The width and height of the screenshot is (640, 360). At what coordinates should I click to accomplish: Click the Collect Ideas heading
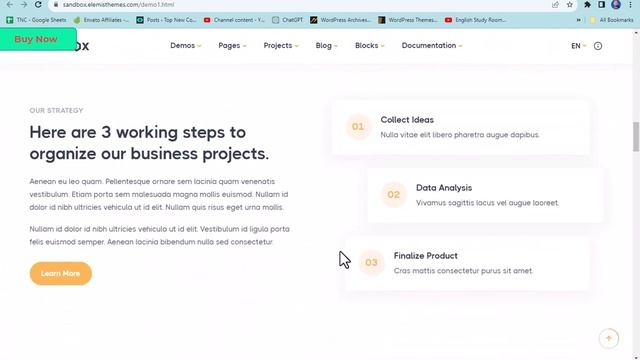407,120
